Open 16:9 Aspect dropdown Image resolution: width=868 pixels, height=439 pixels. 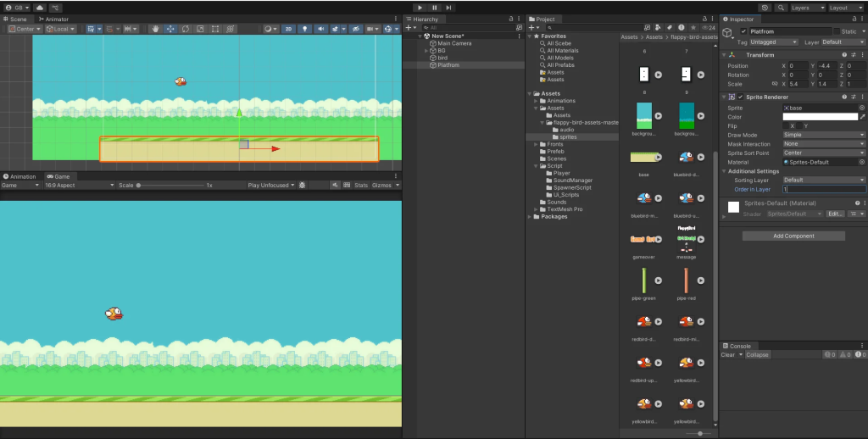(79, 185)
